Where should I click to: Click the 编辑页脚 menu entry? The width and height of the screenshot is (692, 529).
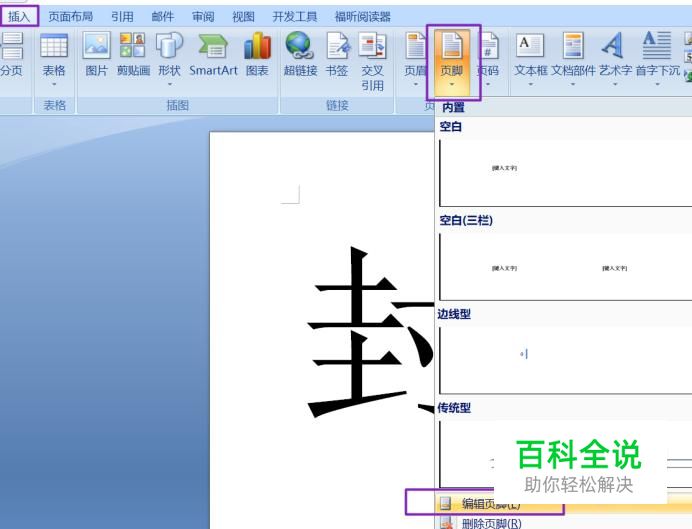tap(563, 503)
